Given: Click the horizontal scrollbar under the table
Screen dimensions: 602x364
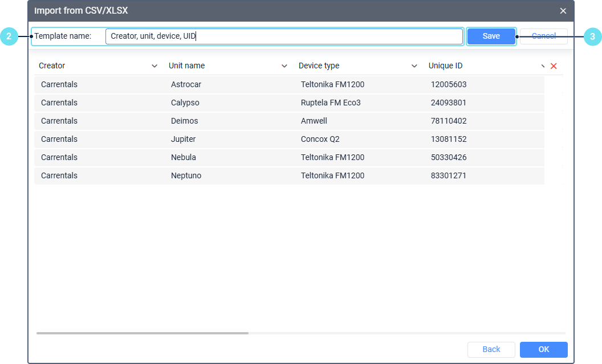Looking at the screenshot, I should [x=143, y=333].
